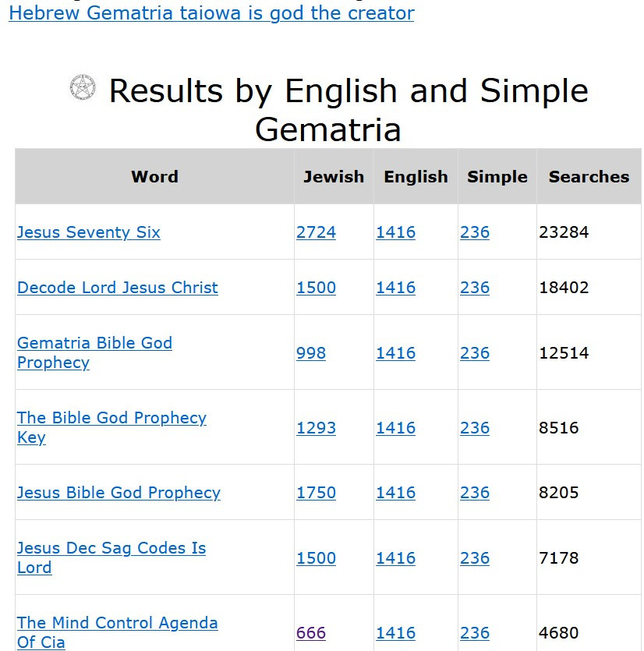Screen dimensions: 644x651
Task: Click Jewish value 2724 link
Action: coord(316,232)
